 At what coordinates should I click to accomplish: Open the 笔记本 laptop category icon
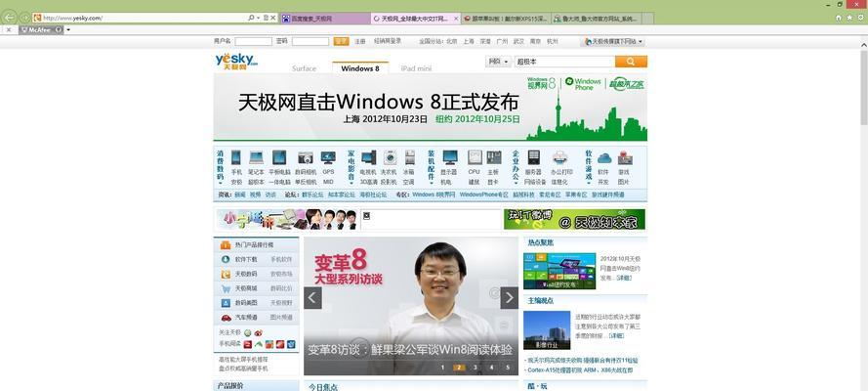click(x=256, y=157)
